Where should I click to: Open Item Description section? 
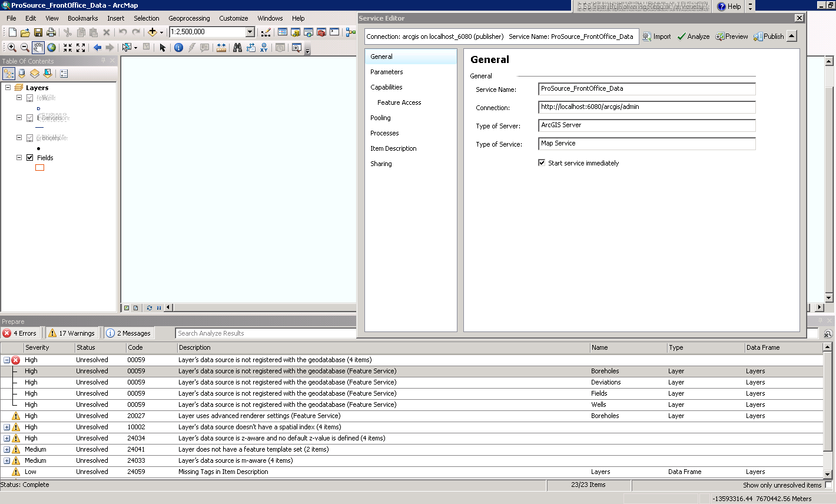pyautogui.click(x=393, y=148)
